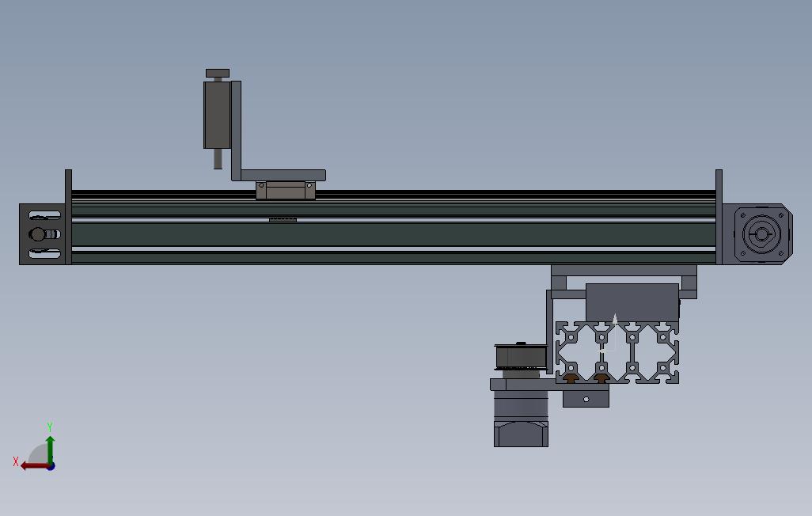Select the left vertical stop plate above the rail
The height and width of the screenshot is (516, 812).
click(68, 217)
